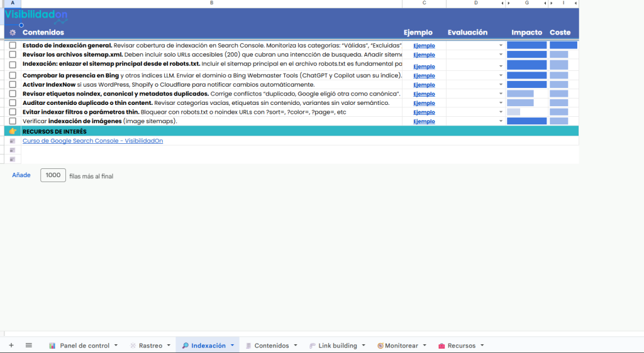Open Evaluación dropdown for Comprobar presencia en Bing row
The height and width of the screenshot is (353, 644).
pos(501,75)
